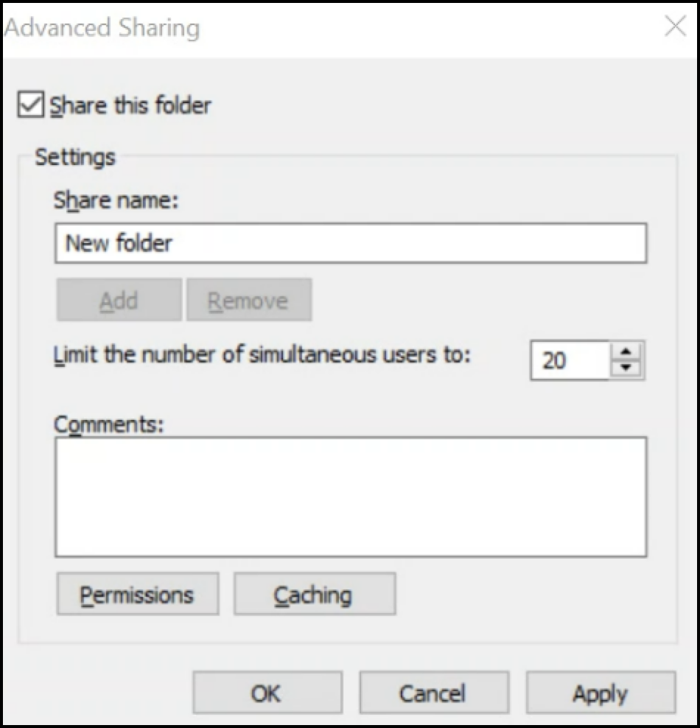Open the Caching settings
This screenshot has height=728, width=700.
(314, 595)
